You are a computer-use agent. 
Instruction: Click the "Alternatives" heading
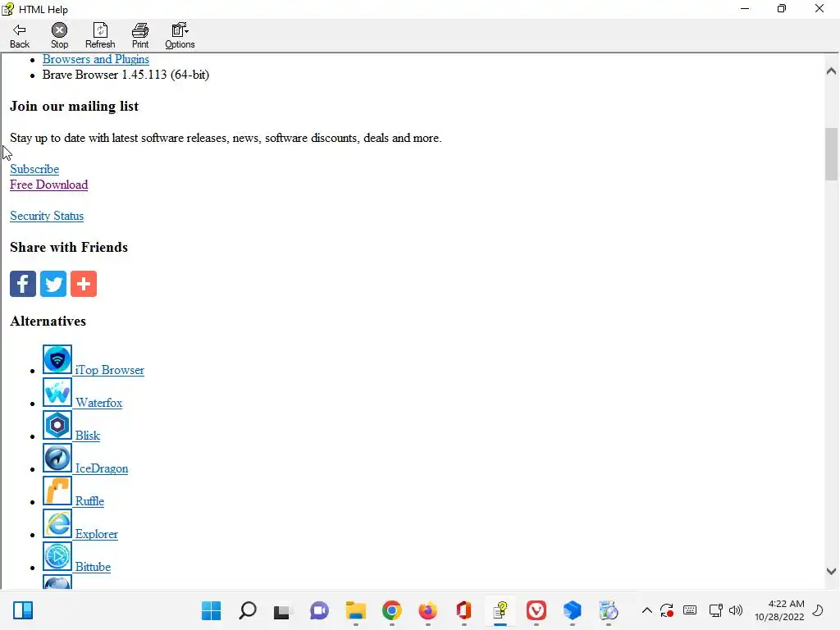tap(48, 322)
